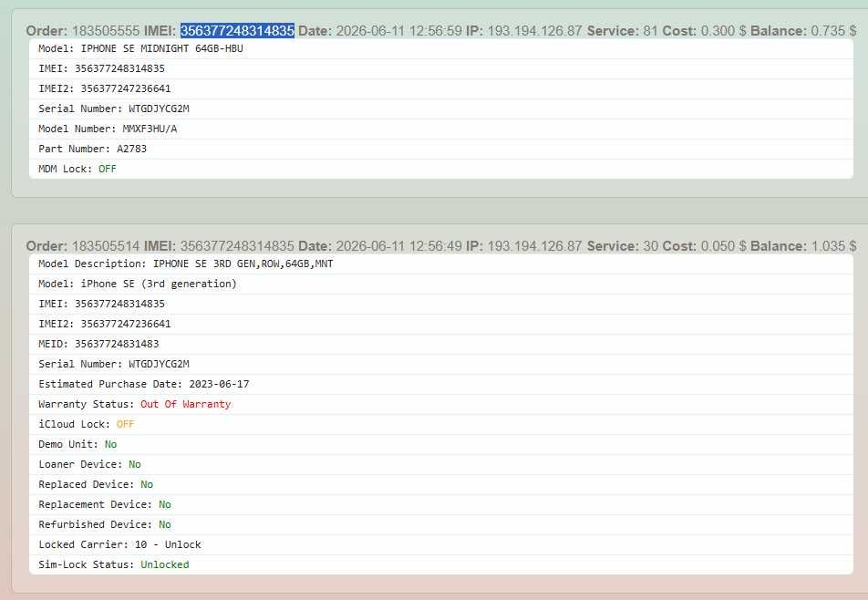Viewport: 868px width, 600px height.
Task: Click IMEI row in second order card body
Action: tap(440, 304)
